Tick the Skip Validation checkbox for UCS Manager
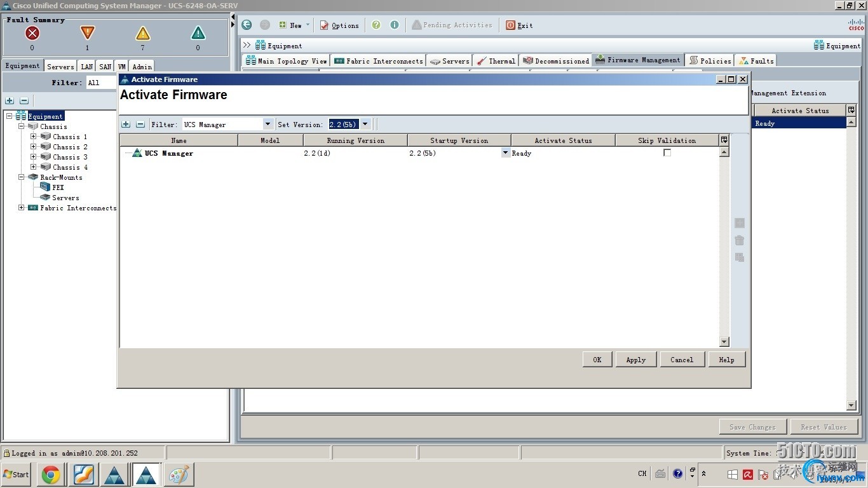Image resolution: width=868 pixels, height=488 pixels. 667,152
